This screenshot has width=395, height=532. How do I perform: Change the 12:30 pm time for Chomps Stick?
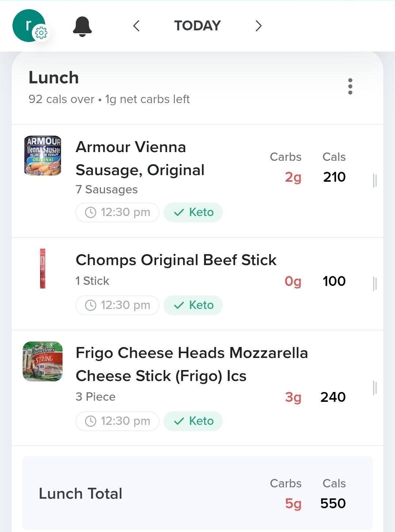(117, 305)
